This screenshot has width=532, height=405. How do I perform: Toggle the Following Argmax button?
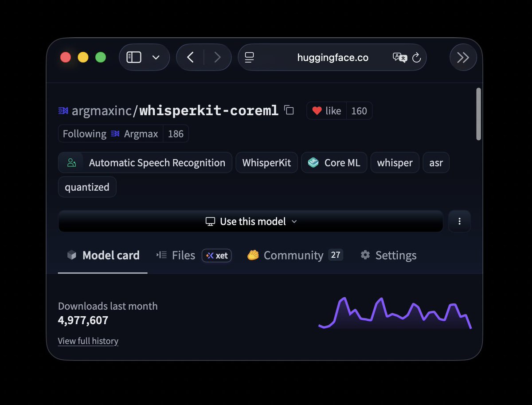(x=110, y=134)
